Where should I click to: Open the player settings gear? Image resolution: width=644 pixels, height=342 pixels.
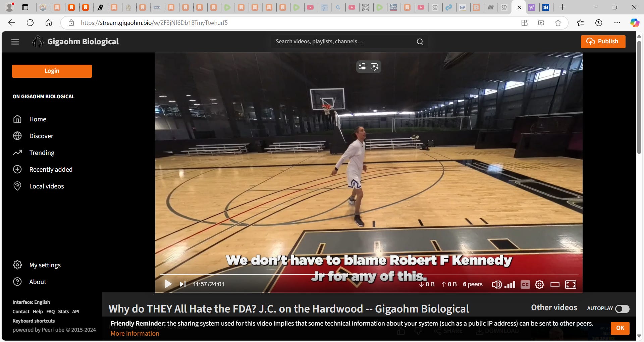click(539, 285)
